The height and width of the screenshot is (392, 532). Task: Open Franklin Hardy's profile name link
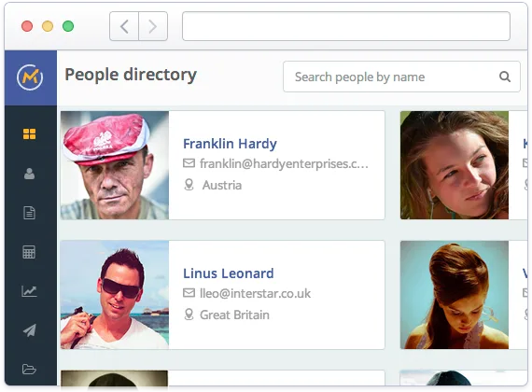(x=230, y=144)
